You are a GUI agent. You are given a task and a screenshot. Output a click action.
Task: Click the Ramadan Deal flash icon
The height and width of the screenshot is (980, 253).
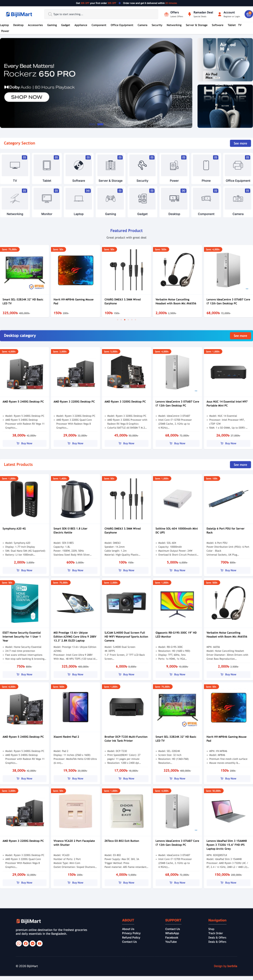point(189,14)
